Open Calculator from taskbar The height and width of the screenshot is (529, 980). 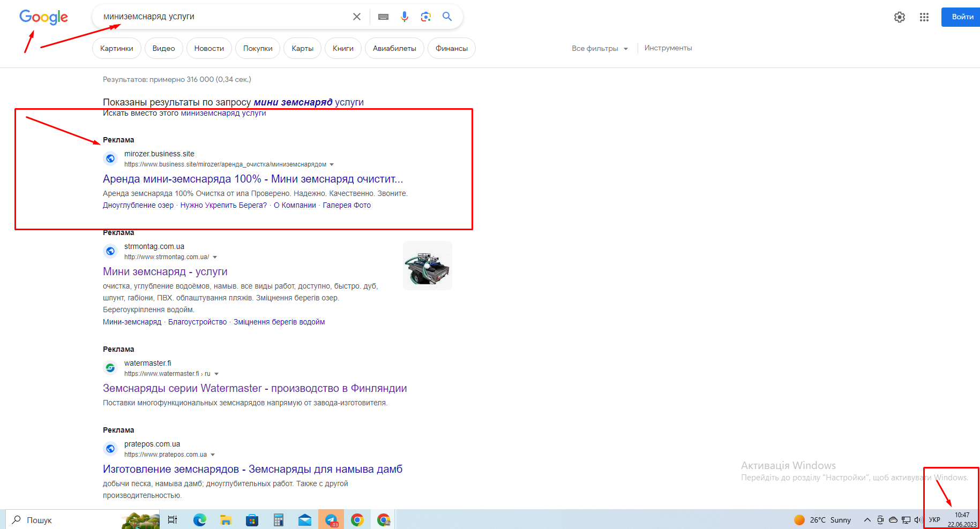(279, 520)
